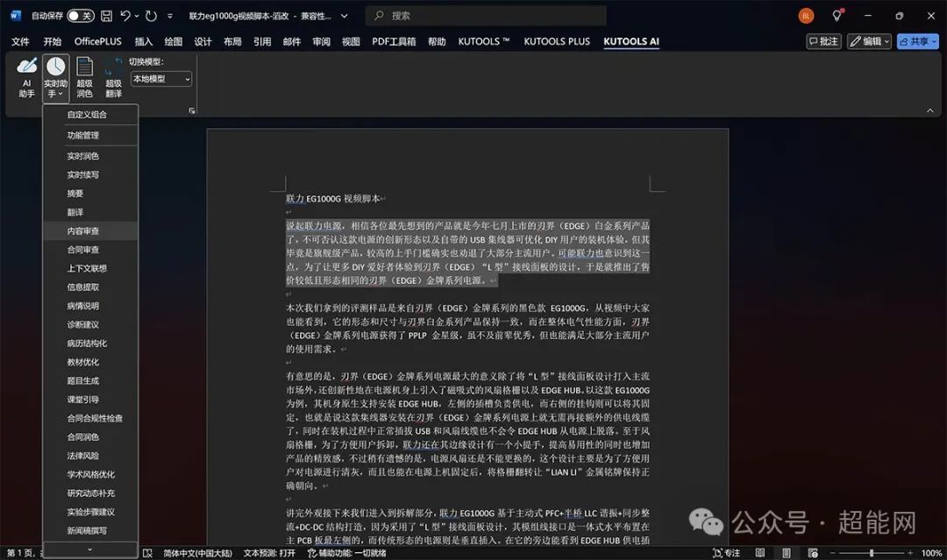Expand the document title dropdown chevron
The height and width of the screenshot is (560, 947).
pyautogui.click(x=345, y=17)
